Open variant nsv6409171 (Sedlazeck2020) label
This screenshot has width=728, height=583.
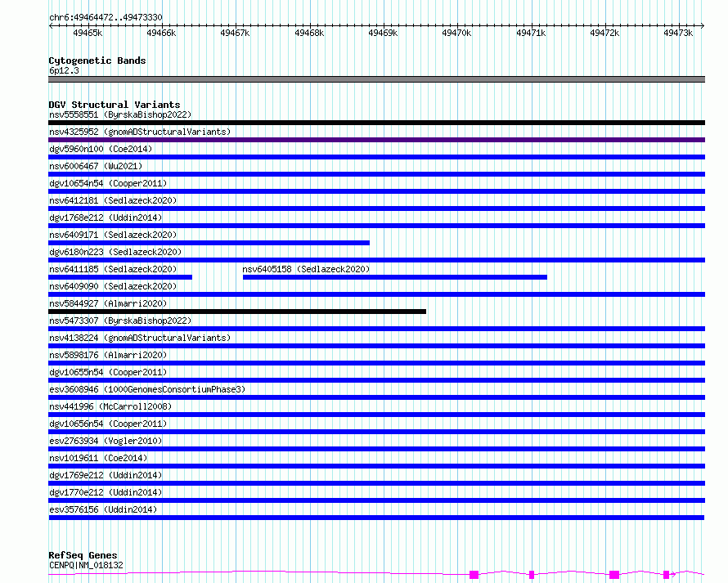[x=113, y=235]
